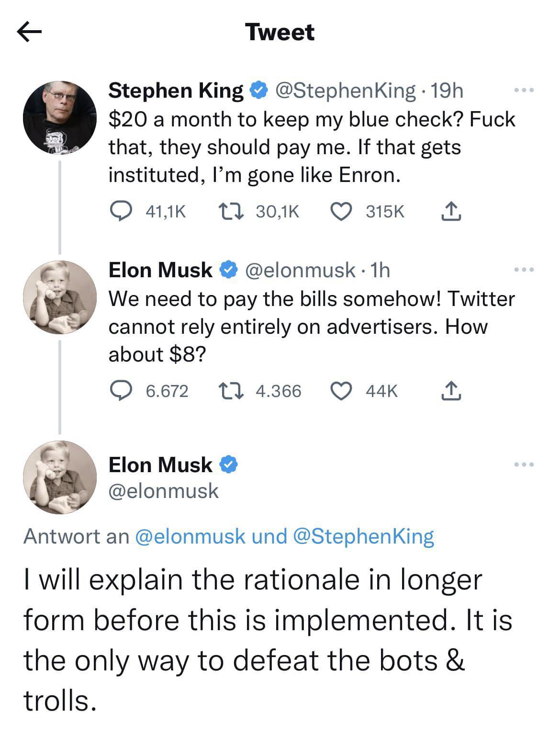Open reply icon on Stephen King's tweet
This screenshot has width=560, height=736.
tap(121, 211)
